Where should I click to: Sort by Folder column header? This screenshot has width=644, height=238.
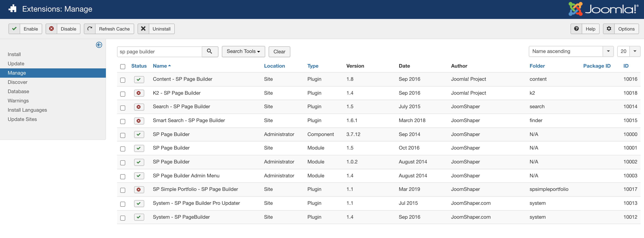pyautogui.click(x=537, y=66)
